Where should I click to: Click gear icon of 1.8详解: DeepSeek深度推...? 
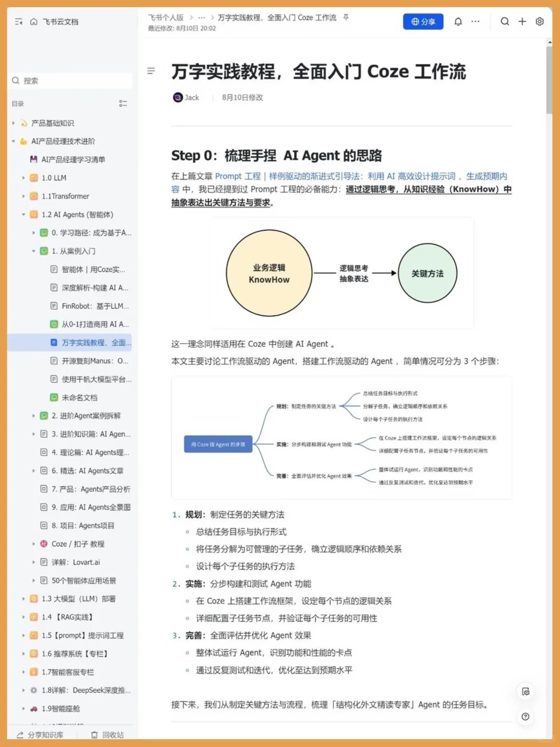34,690
